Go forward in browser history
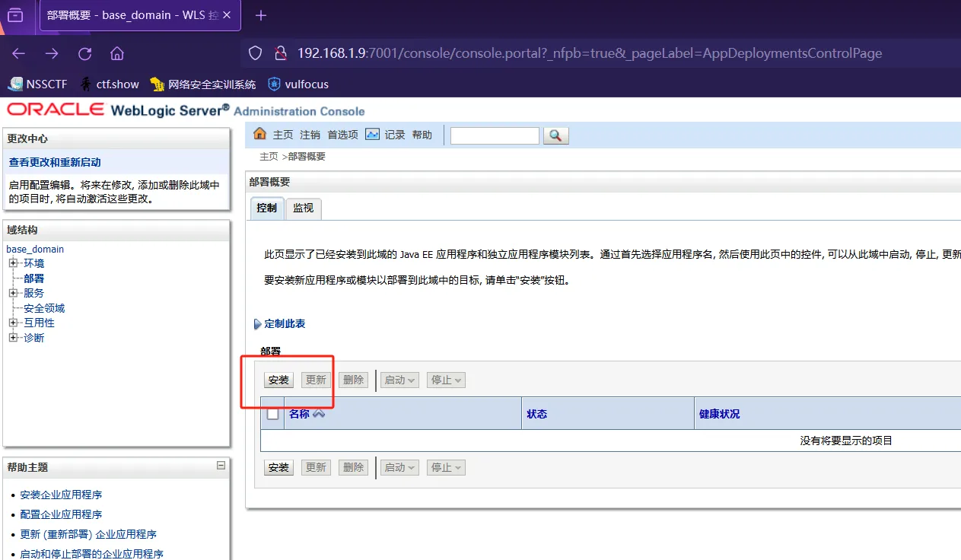Viewport: 961px width, 560px height. coord(52,53)
